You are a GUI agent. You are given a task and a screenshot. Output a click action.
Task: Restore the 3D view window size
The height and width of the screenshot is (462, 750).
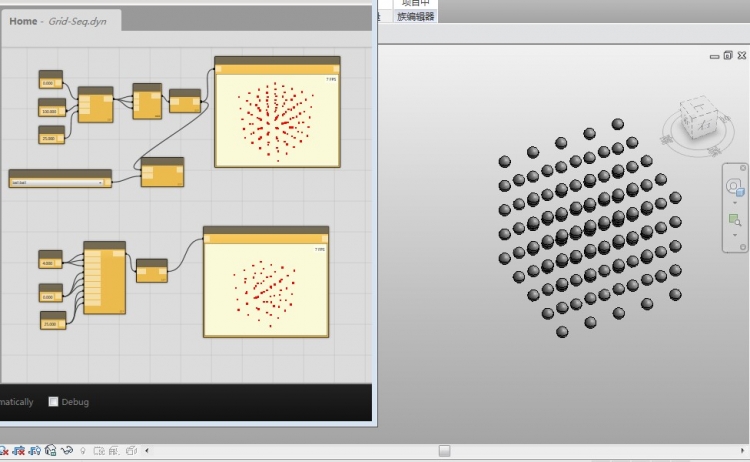click(x=727, y=56)
